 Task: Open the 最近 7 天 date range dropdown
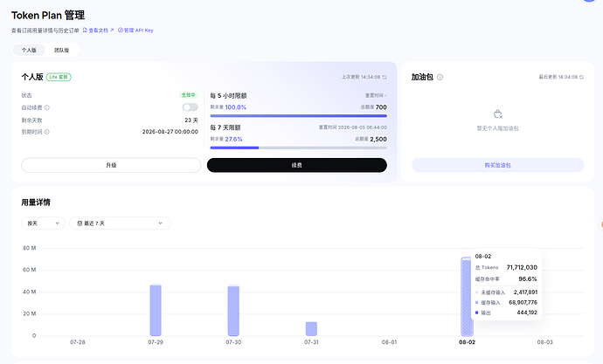coord(120,223)
